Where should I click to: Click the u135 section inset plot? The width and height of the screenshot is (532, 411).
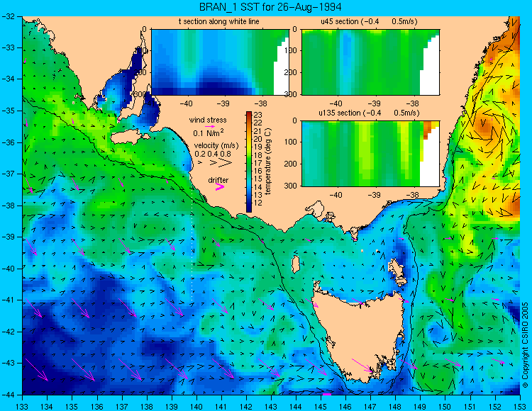(x=370, y=154)
